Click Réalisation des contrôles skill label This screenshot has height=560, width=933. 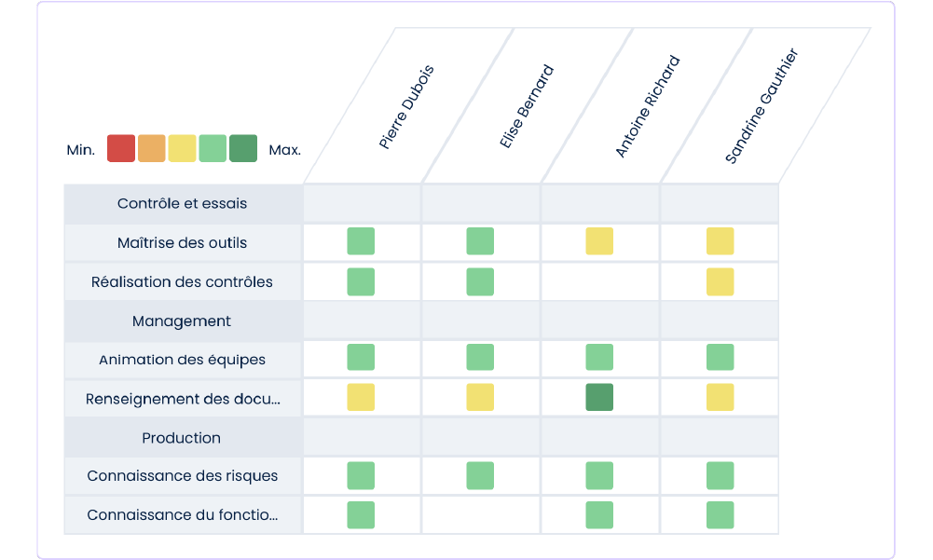coord(183,281)
